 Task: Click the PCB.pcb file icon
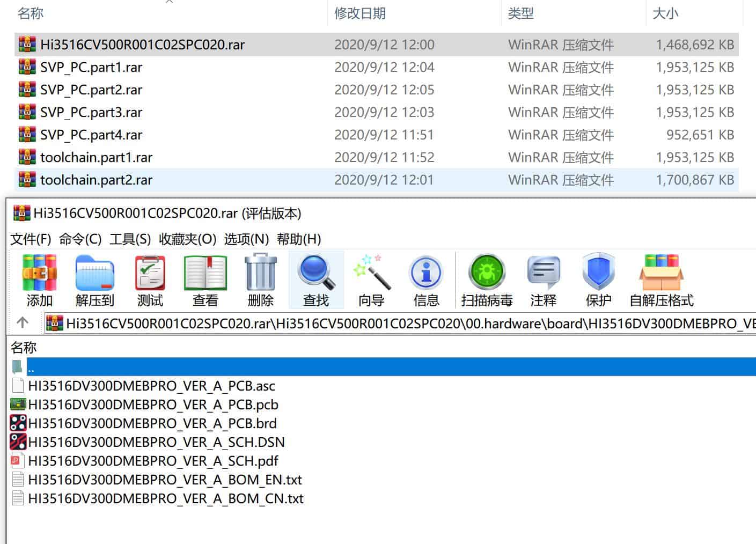click(x=18, y=405)
